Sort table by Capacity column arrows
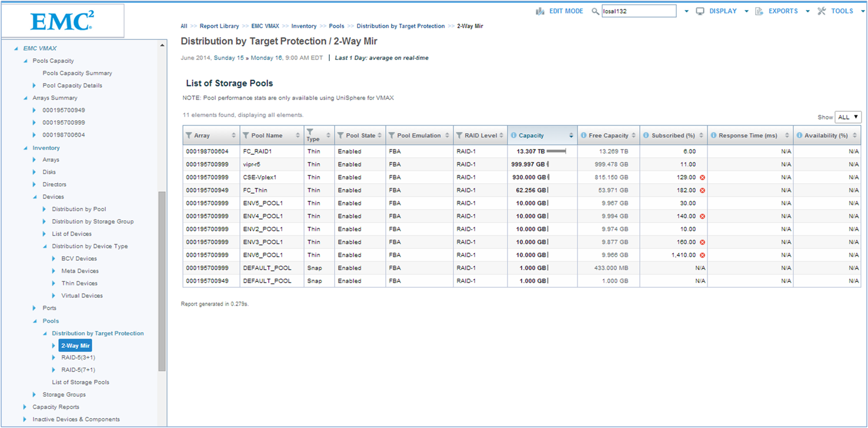 (x=571, y=135)
